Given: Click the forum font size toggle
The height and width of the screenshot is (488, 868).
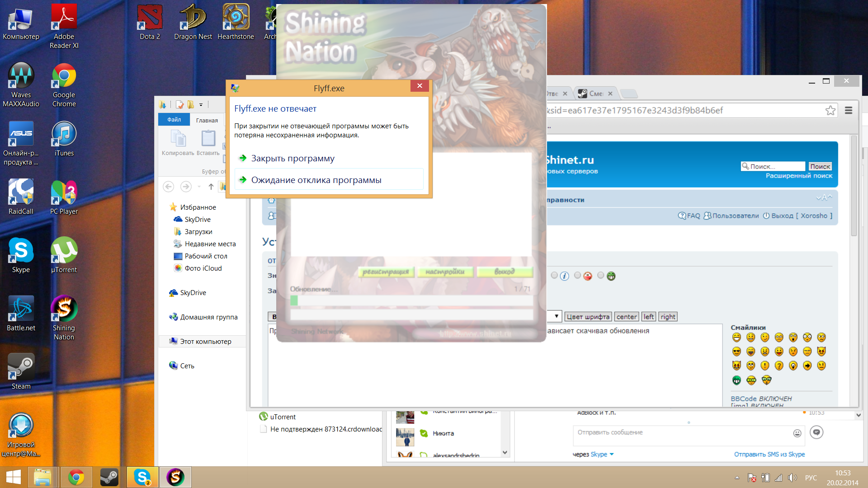Looking at the screenshot, I should [824, 197].
